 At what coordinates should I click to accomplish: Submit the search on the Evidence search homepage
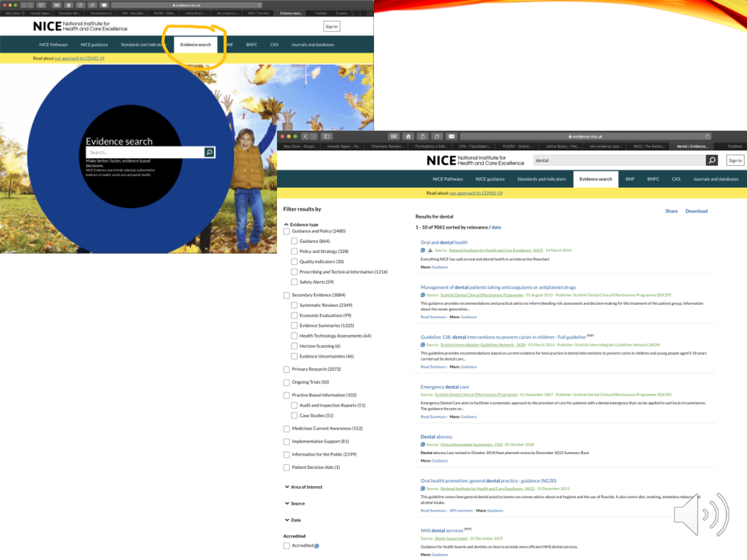(x=209, y=152)
